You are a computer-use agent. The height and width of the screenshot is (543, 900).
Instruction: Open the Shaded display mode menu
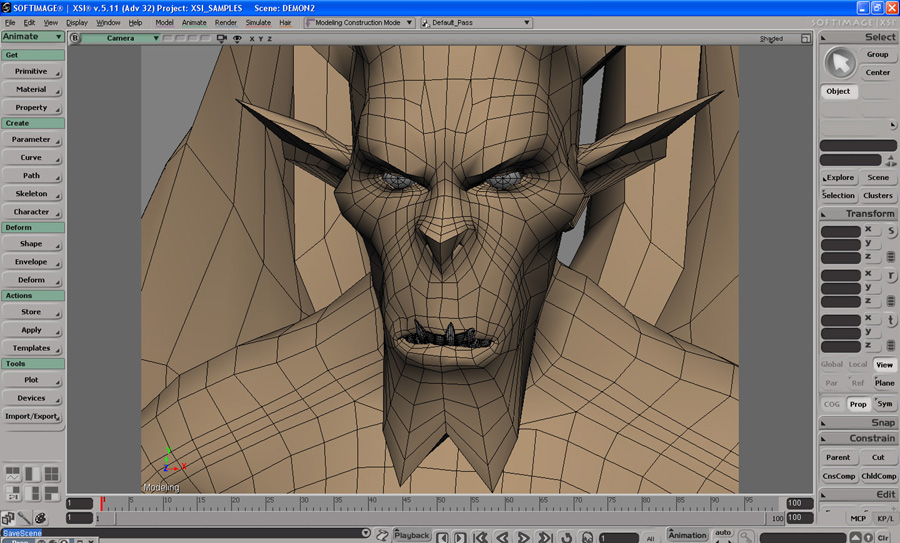(x=771, y=39)
